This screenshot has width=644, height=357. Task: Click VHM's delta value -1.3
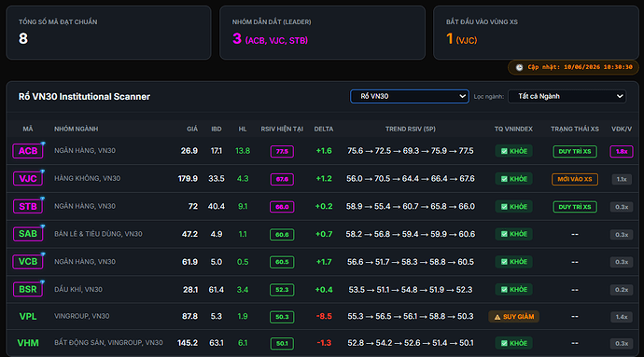(x=324, y=343)
